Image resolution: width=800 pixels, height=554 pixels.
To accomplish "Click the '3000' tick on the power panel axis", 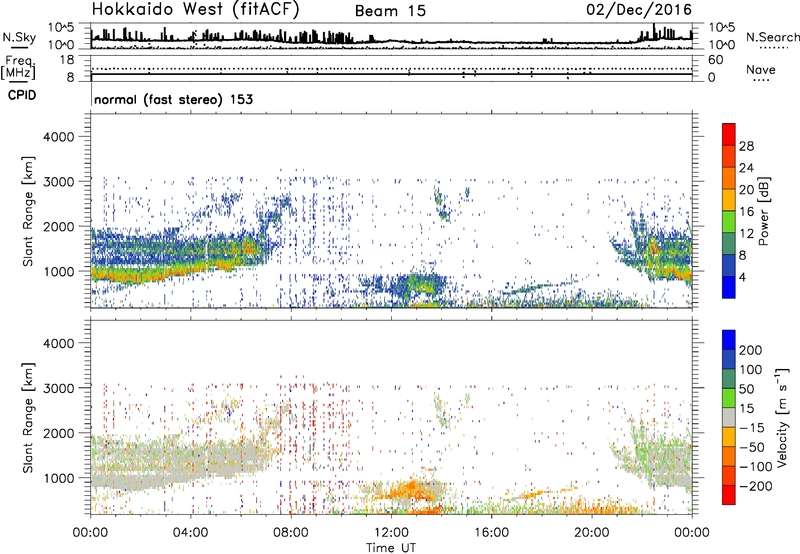I will point(58,182).
